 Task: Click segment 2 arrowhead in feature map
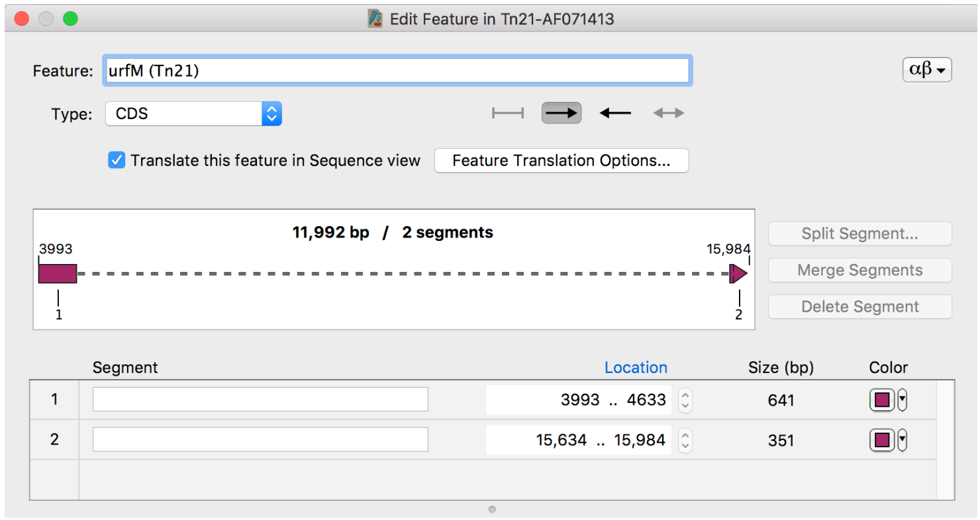tap(738, 273)
